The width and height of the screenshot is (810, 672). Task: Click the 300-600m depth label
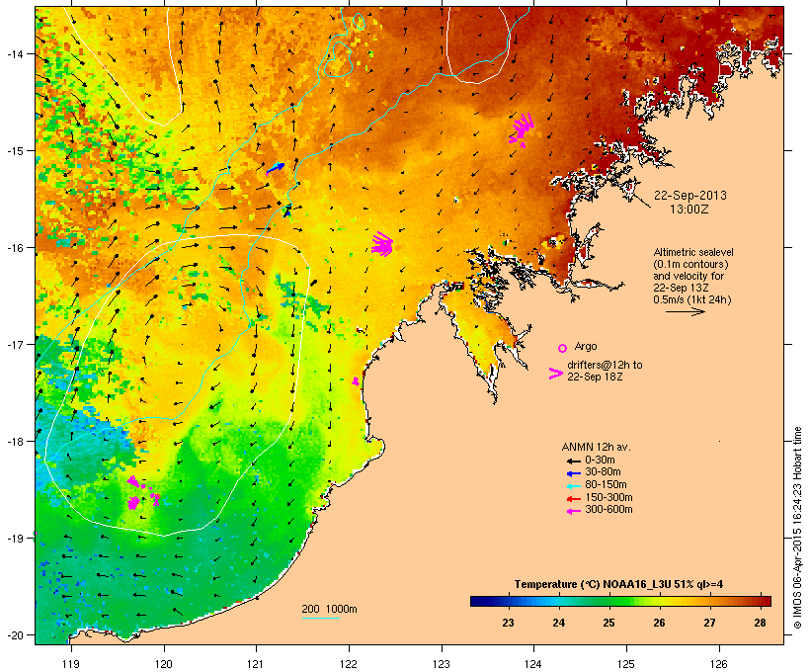608,510
